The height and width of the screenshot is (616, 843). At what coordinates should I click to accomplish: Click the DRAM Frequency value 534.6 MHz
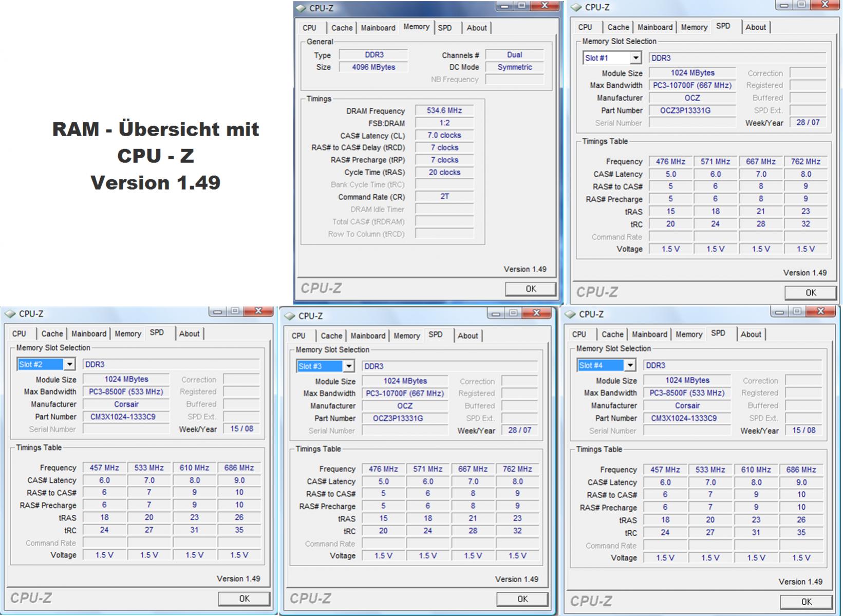444,110
